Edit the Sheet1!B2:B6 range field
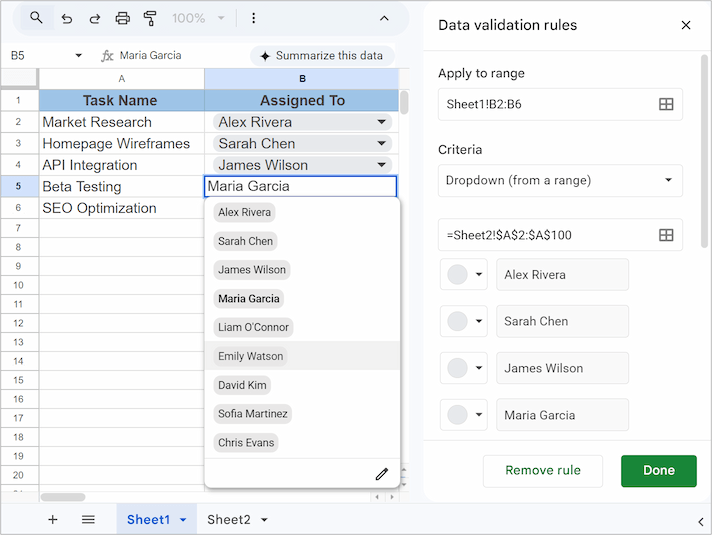Image resolution: width=712 pixels, height=535 pixels. (x=560, y=104)
